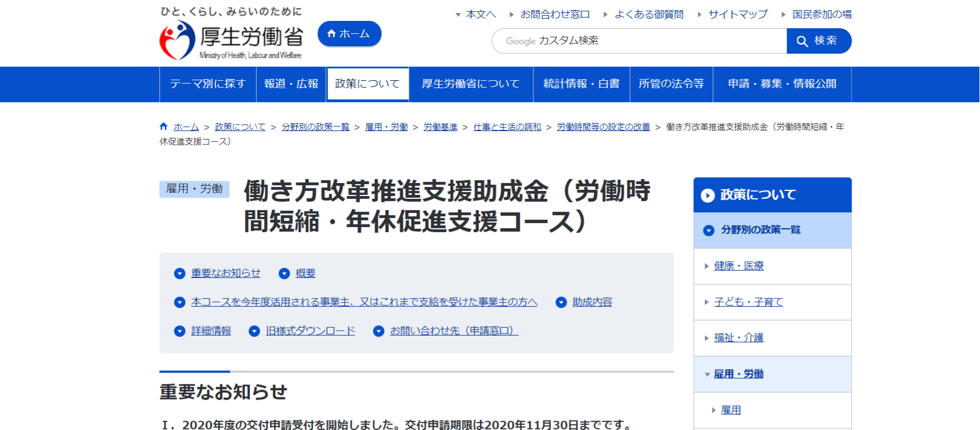Click the blue Home button

coord(349,34)
